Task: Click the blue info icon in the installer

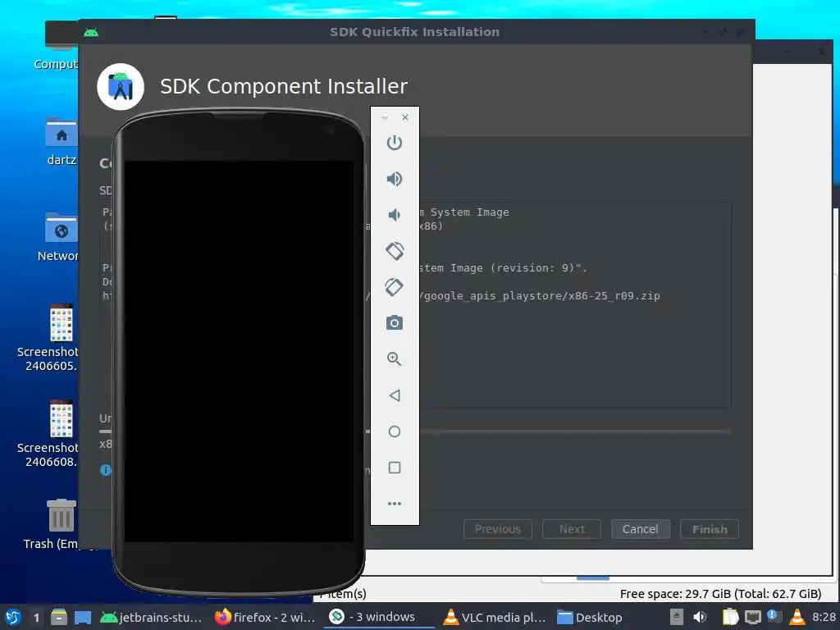Action: 106,470
